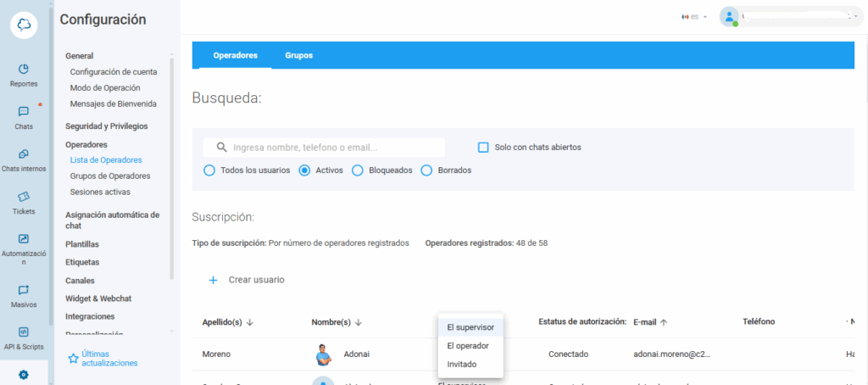The width and height of the screenshot is (868, 385).
Task: Expand Seguridad y Privilegios section
Action: (106, 126)
